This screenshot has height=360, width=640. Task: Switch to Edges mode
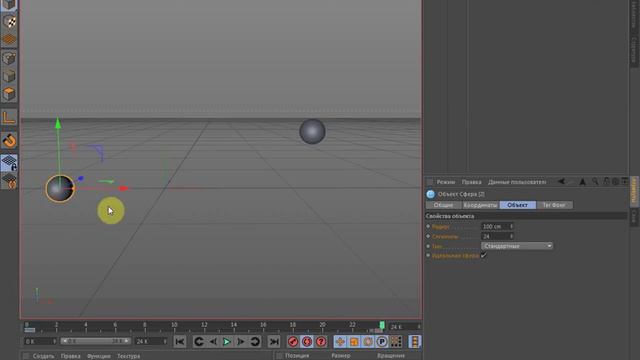(9, 76)
